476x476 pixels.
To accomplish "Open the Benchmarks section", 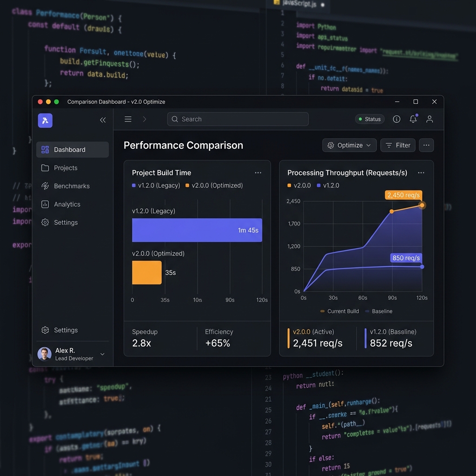I will click(73, 186).
